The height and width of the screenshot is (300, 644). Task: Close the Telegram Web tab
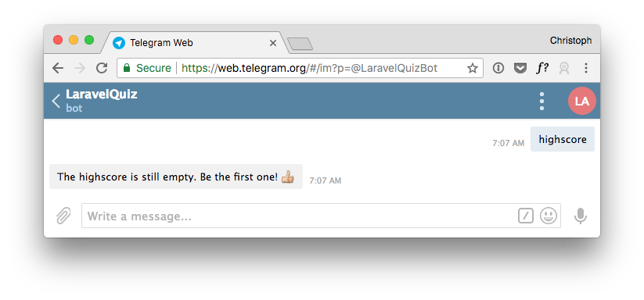click(x=273, y=43)
